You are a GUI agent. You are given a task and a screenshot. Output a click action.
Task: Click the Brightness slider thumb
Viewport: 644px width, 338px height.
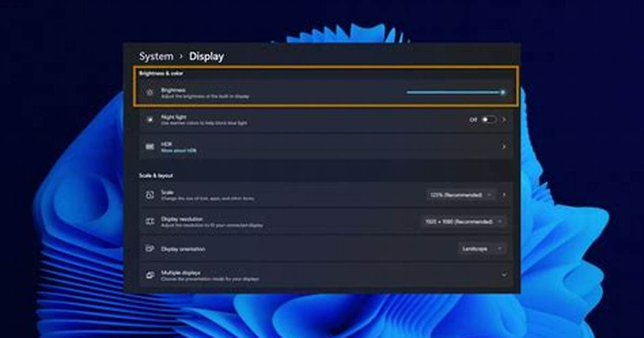click(x=502, y=93)
